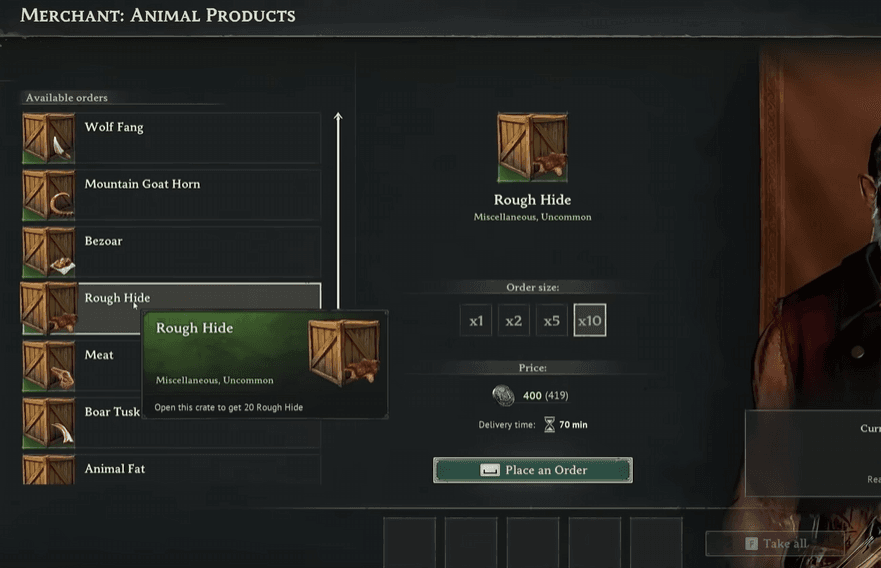Click the Take all button

click(776, 544)
